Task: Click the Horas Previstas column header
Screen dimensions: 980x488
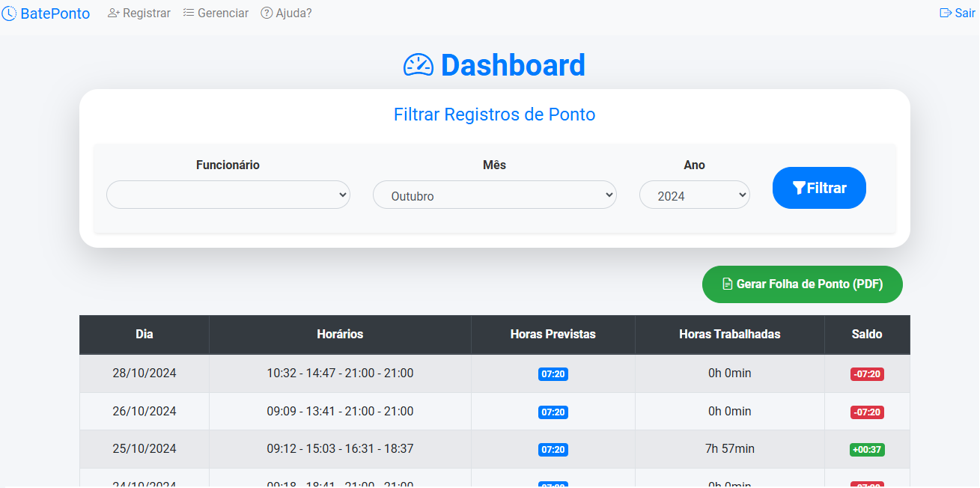Action: click(x=553, y=335)
